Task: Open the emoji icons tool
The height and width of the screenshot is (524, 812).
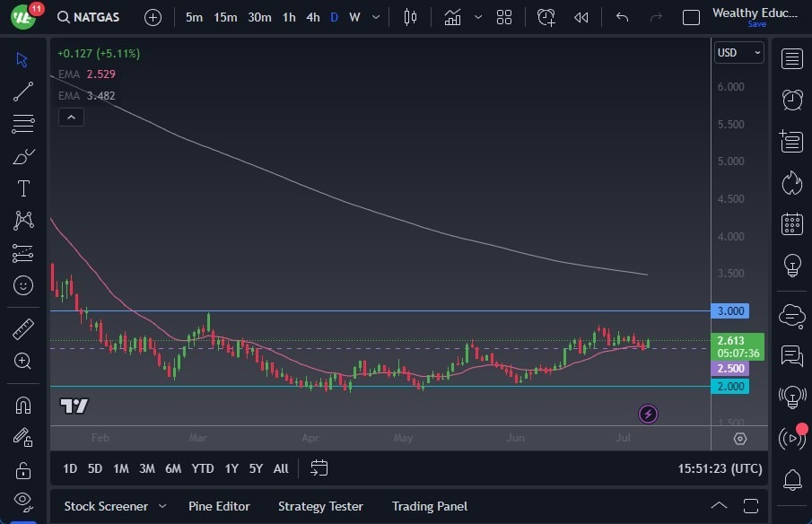Action: point(22,285)
